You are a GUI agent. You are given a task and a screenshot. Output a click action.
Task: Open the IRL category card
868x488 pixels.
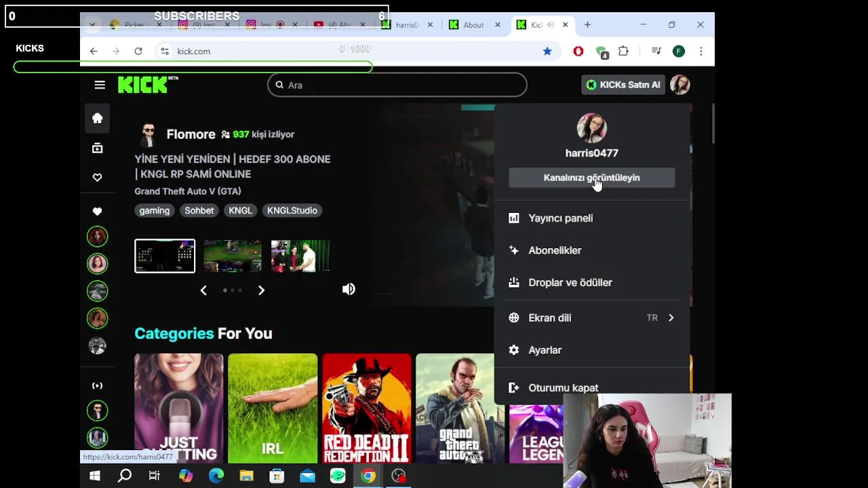pos(273,408)
